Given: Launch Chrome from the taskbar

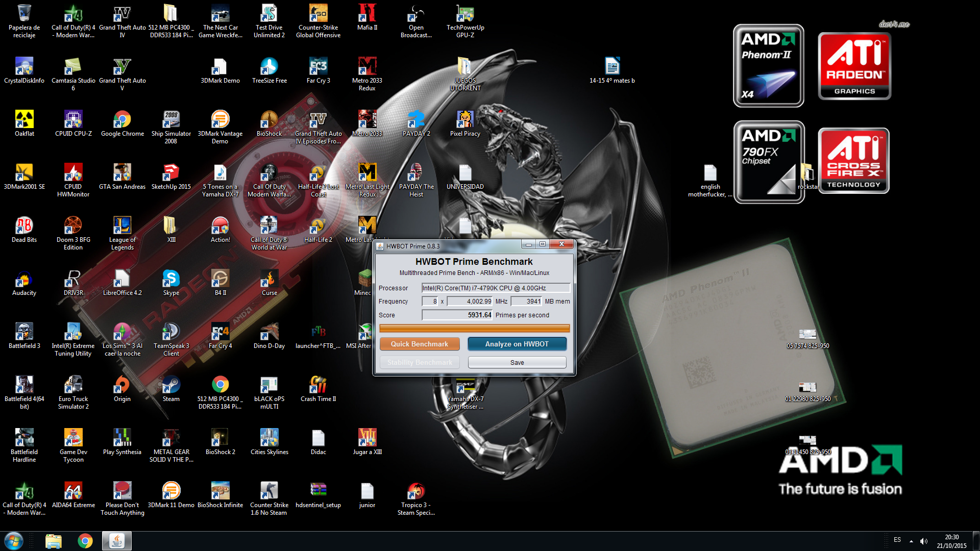Looking at the screenshot, I should point(85,541).
